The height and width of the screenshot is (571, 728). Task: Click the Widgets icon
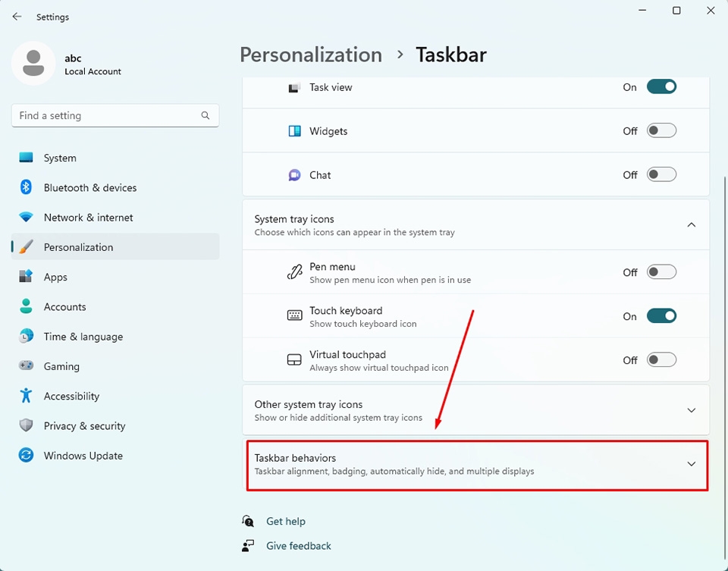[294, 130]
